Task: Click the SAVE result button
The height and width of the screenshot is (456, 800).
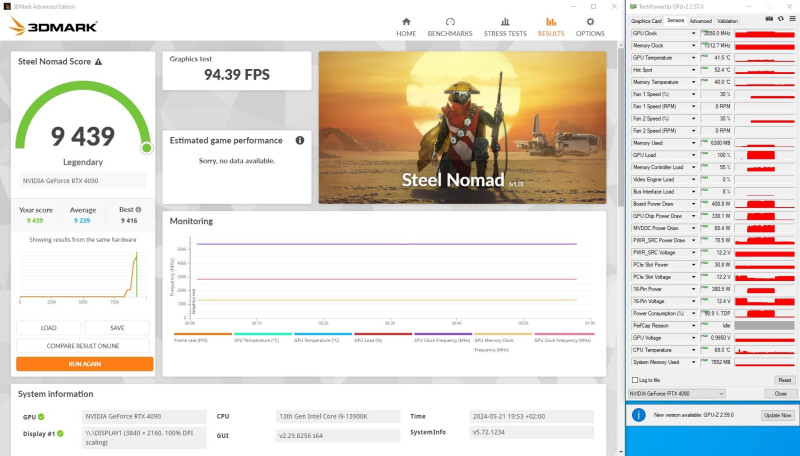Action: (x=117, y=328)
